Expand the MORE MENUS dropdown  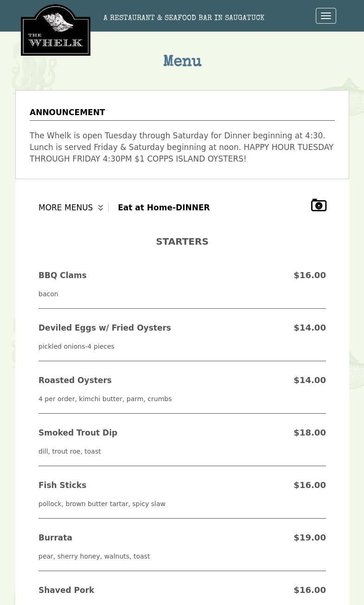tap(66, 208)
